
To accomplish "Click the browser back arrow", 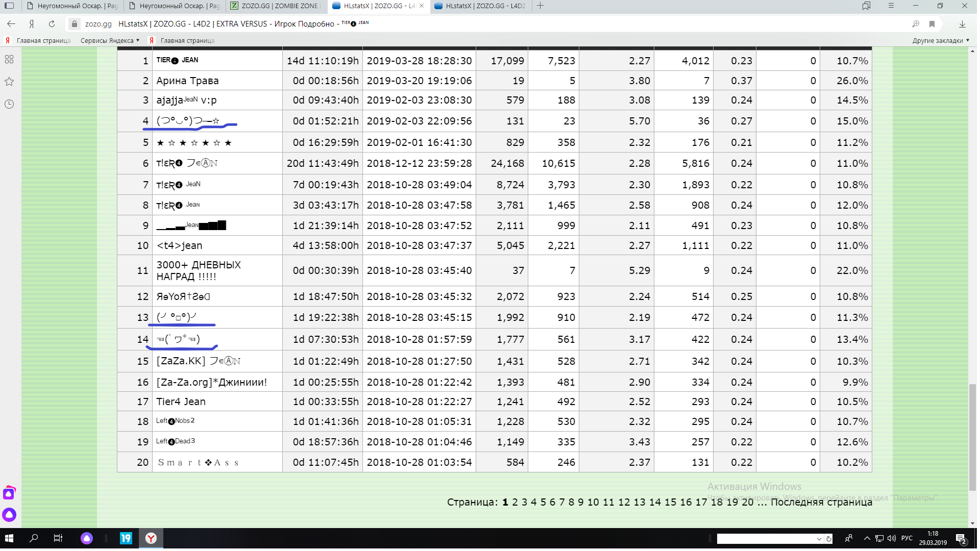I will click(11, 24).
